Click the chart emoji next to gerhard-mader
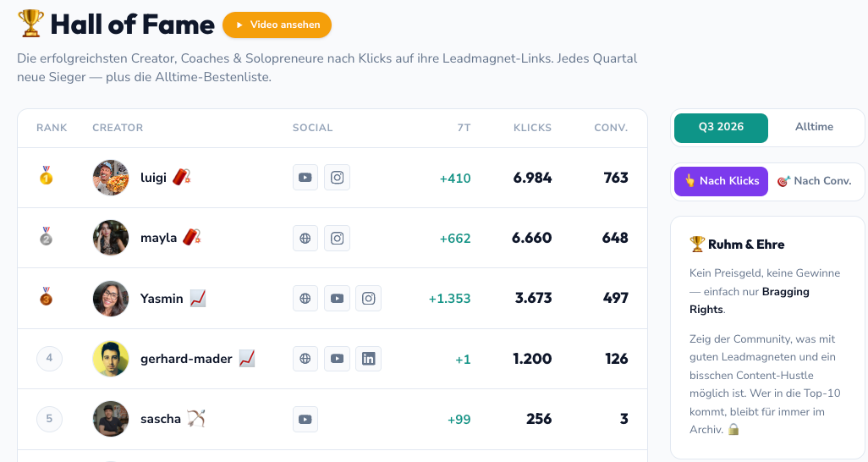Screen dimensions: 868x462 (x=247, y=359)
